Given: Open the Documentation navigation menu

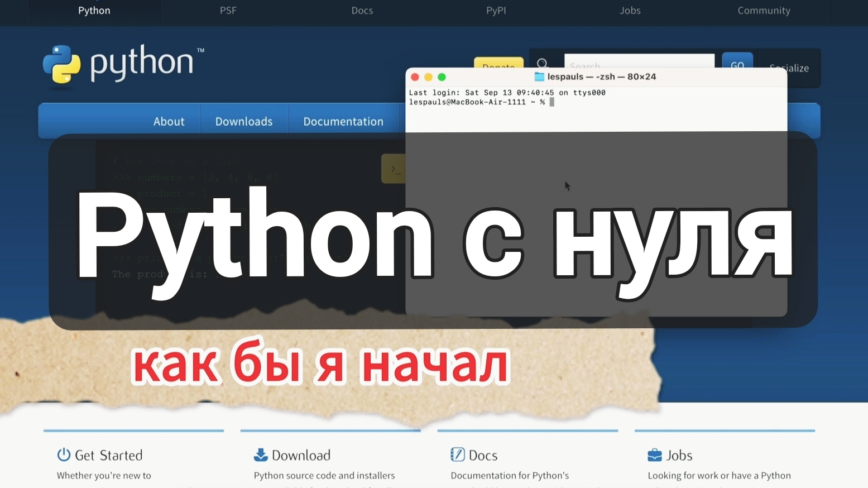Looking at the screenshot, I should 343,121.
